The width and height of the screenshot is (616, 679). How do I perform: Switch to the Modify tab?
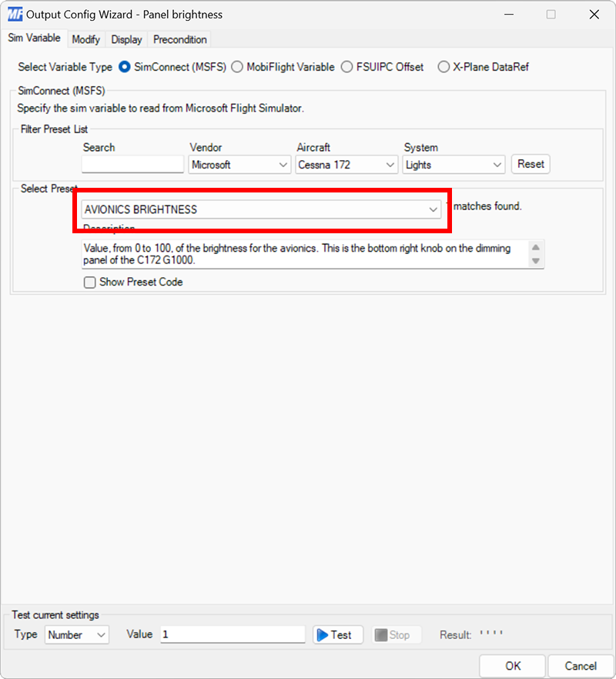[85, 39]
